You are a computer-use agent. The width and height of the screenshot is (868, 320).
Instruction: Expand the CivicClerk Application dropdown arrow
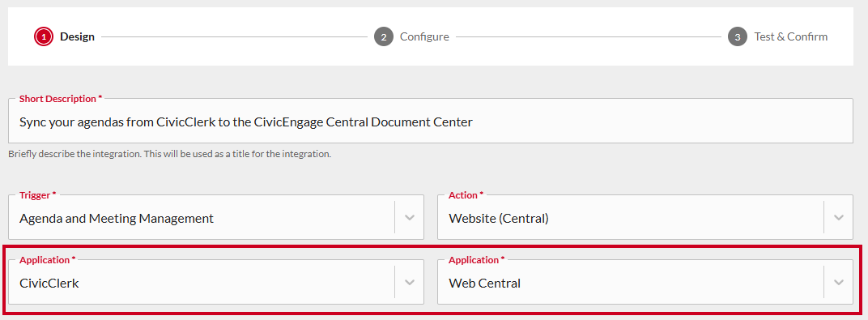click(x=410, y=283)
